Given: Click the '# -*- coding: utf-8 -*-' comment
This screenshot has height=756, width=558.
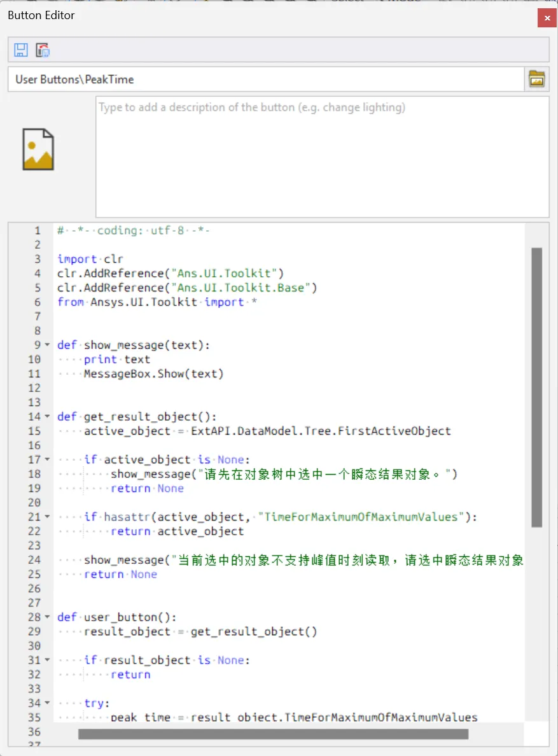Looking at the screenshot, I should click(x=134, y=230).
